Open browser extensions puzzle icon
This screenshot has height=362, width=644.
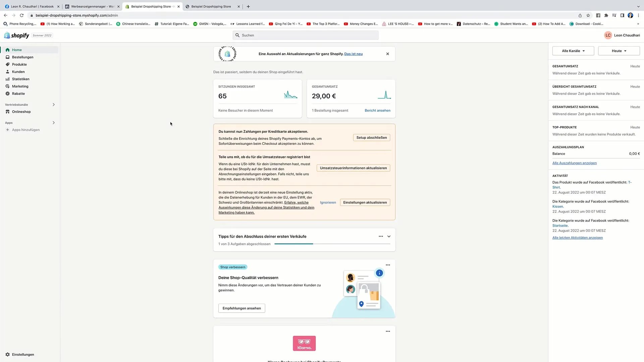pos(606,15)
